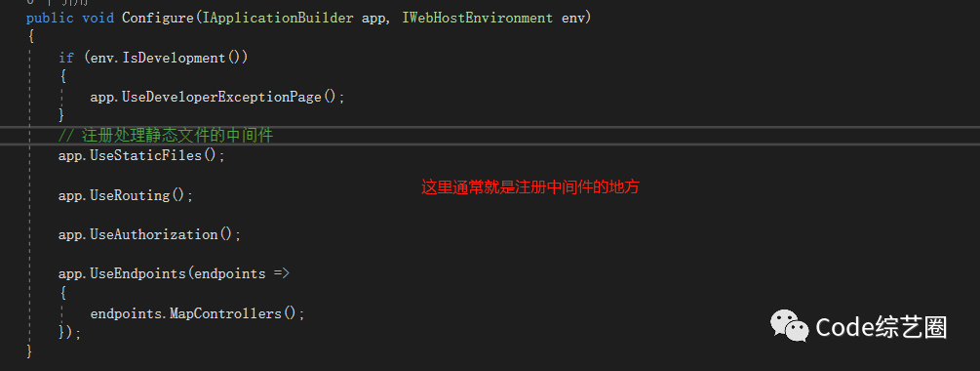The image size is (980, 371).
Task: Click the IApplicationBuilder type name
Action: pos(278,18)
